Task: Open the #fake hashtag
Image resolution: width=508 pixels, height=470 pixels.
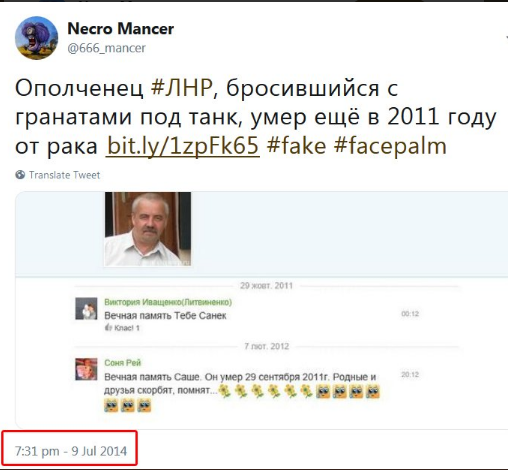Action: coord(296,146)
